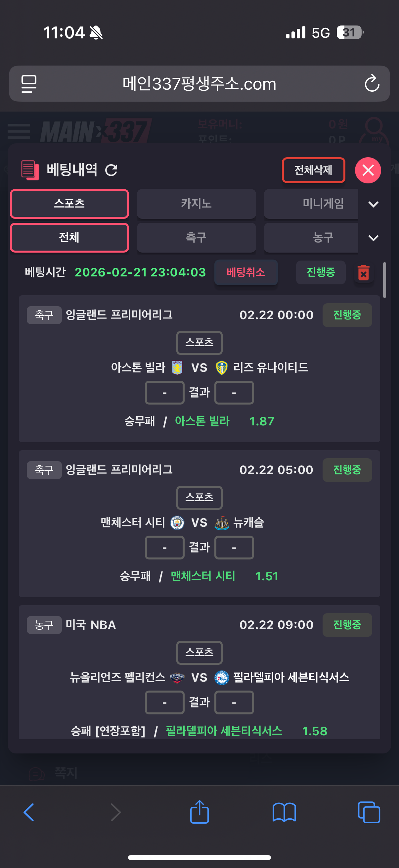Expand the game type tabs chevron
Viewport: 399px width, 868px height.
pyautogui.click(x=373, y=204)
